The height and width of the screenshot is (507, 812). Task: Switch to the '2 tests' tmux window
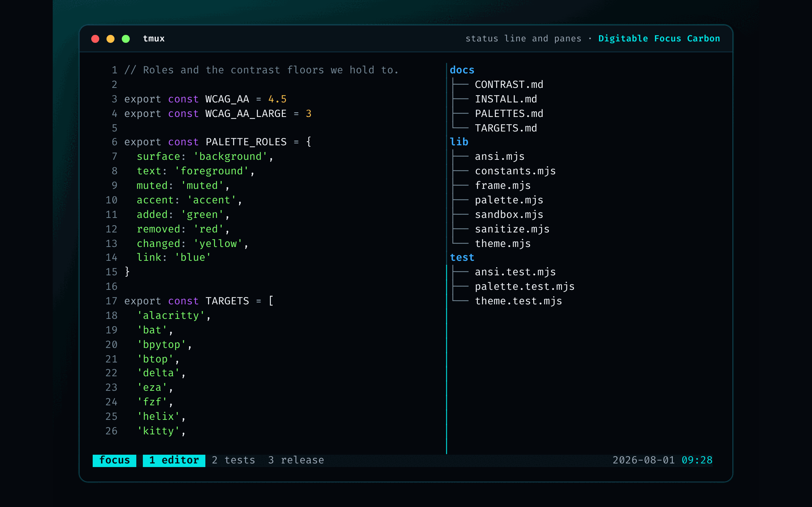(233, 460)
